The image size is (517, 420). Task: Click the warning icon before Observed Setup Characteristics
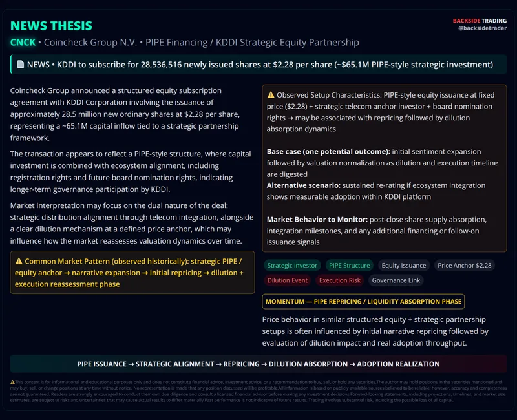point(271,95)
